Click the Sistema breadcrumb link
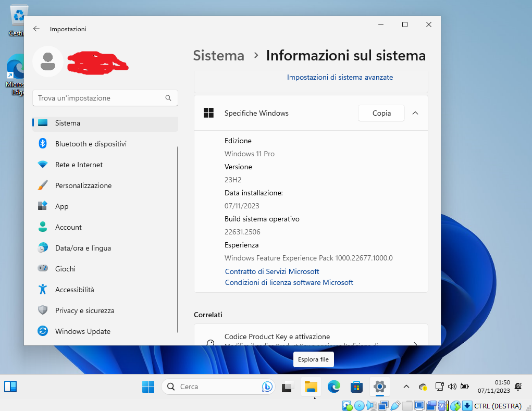The image size is (532, 411). tap(218, 56)
